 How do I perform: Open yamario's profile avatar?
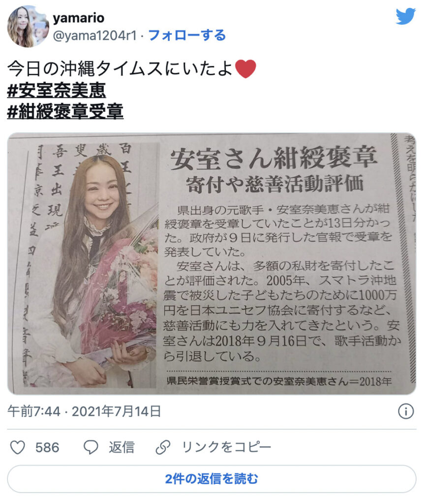click(28, 27)
